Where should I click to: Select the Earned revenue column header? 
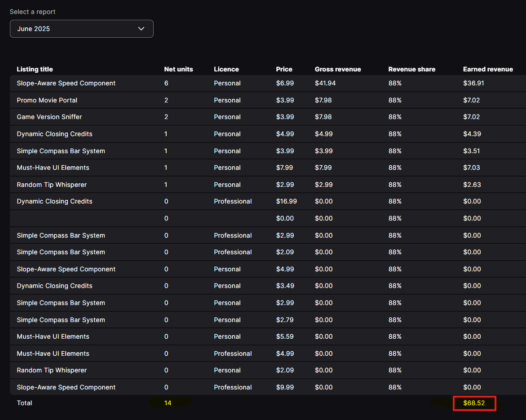tap(488, 69)
